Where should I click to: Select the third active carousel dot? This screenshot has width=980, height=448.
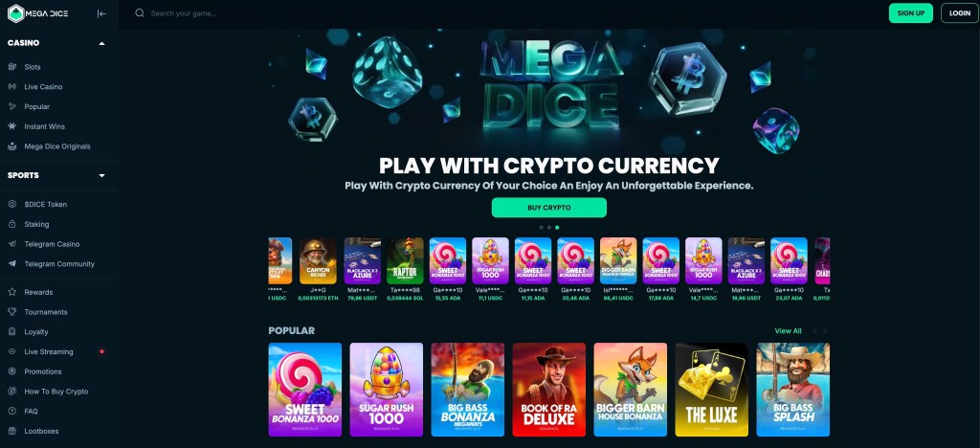coord(557,228)
